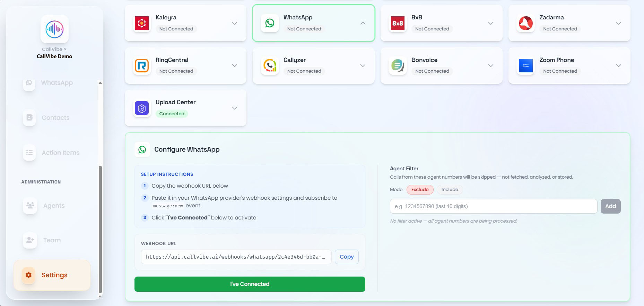Click the CallVibe waveform logo
The width and height of the screenshot is (644, 306).
click(54, 29)
